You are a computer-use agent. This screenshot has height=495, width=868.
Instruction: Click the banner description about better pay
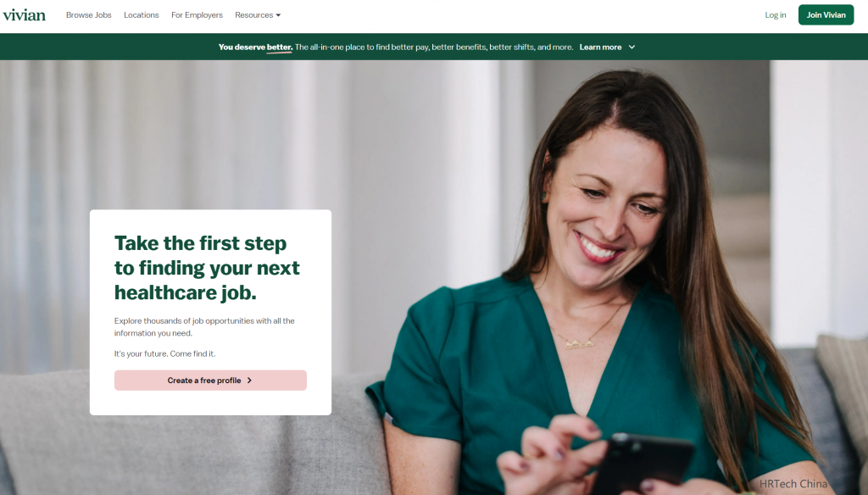coord(434,47)
